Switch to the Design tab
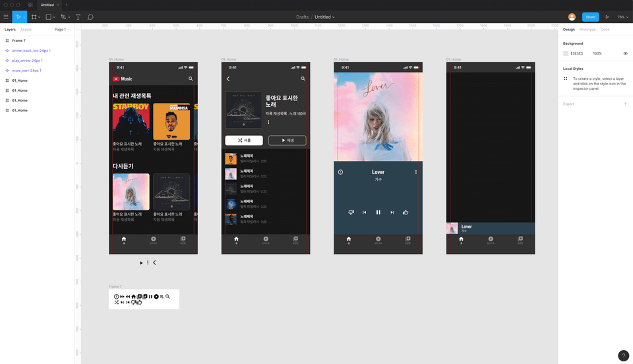The image size is (633, 364). (569, 30)
